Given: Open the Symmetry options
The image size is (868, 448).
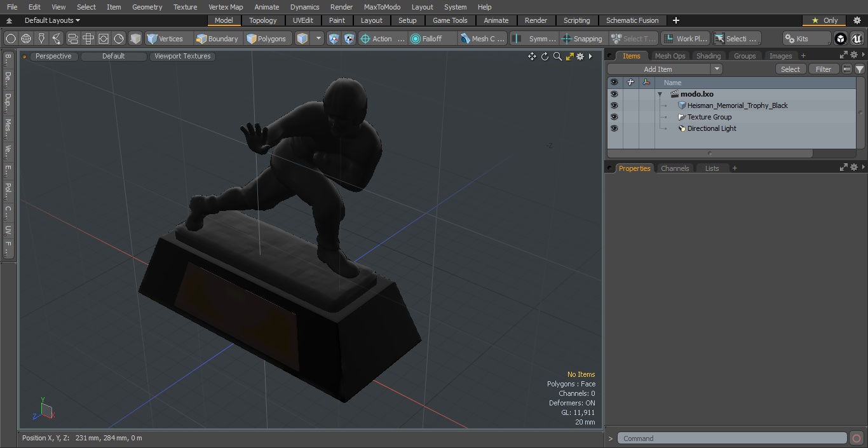Looking at the screenshot, I should (x=535, y=39).
